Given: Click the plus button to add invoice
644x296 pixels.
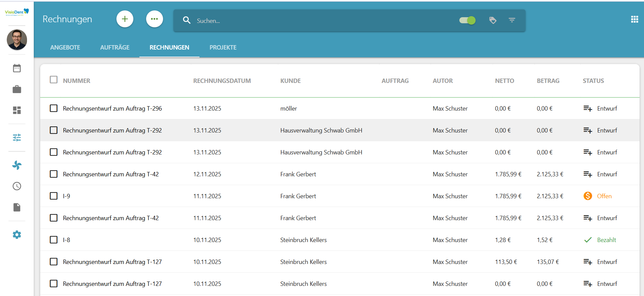Looking at the screenshot, I should point(125,19).
